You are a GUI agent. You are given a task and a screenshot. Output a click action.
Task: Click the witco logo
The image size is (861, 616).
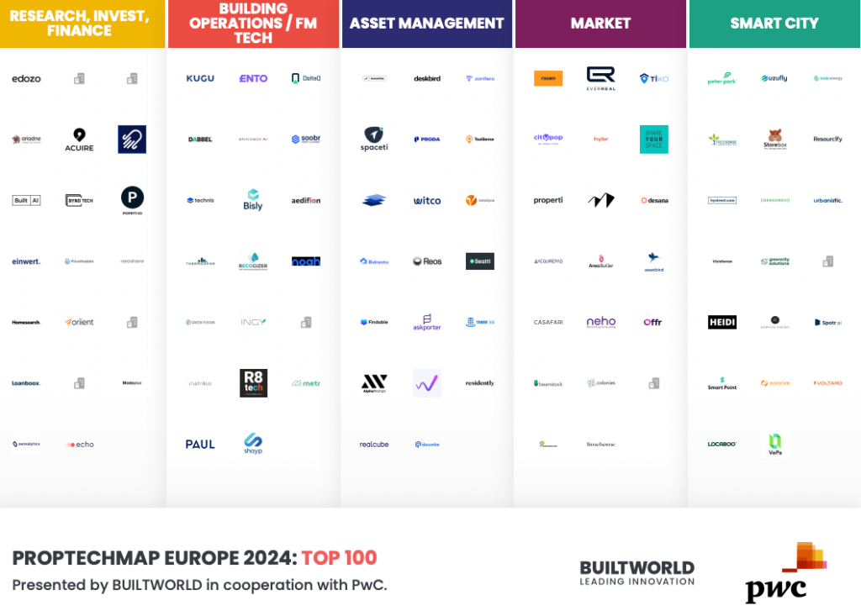(x=427, y=200)
